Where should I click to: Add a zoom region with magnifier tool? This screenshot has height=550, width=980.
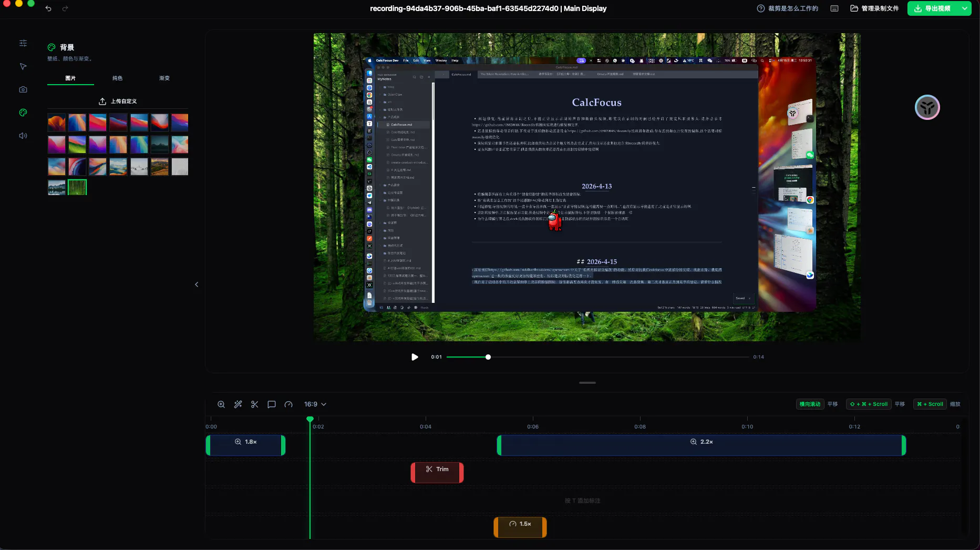221,404
